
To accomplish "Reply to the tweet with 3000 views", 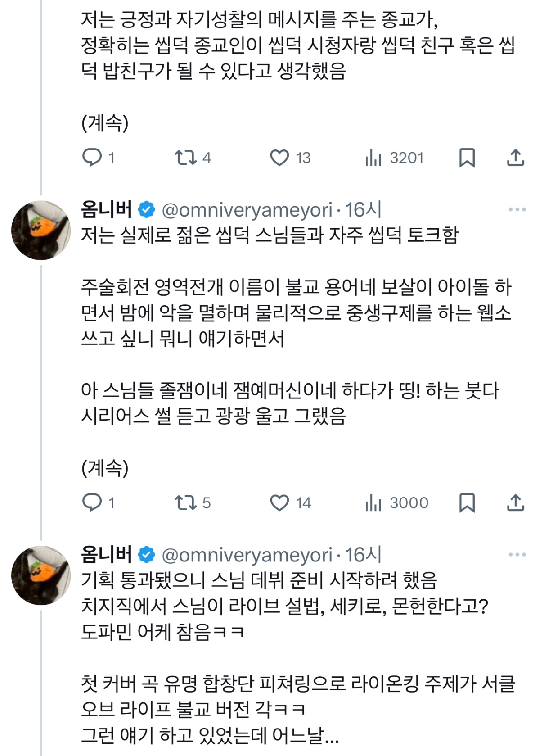I will tap(92, 502).
